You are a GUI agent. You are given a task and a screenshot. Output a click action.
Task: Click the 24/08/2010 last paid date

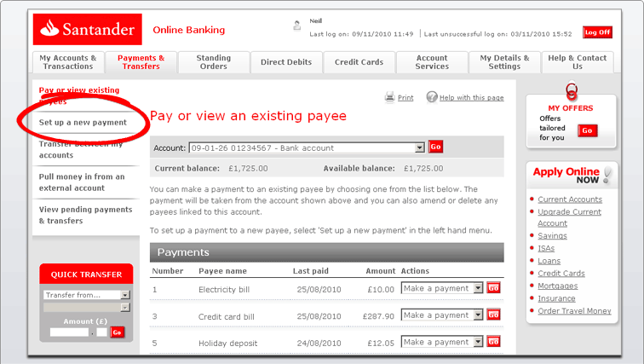click(319, 343)
